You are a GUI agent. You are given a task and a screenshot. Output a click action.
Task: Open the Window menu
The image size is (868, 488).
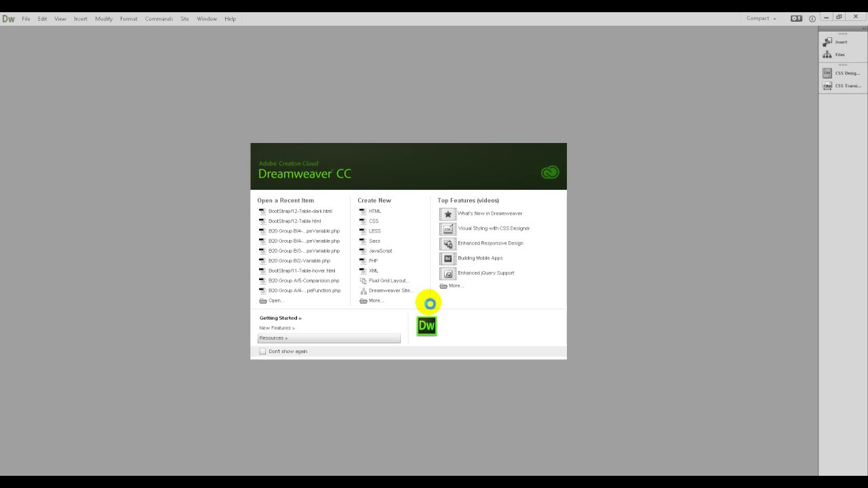(207, 19)
